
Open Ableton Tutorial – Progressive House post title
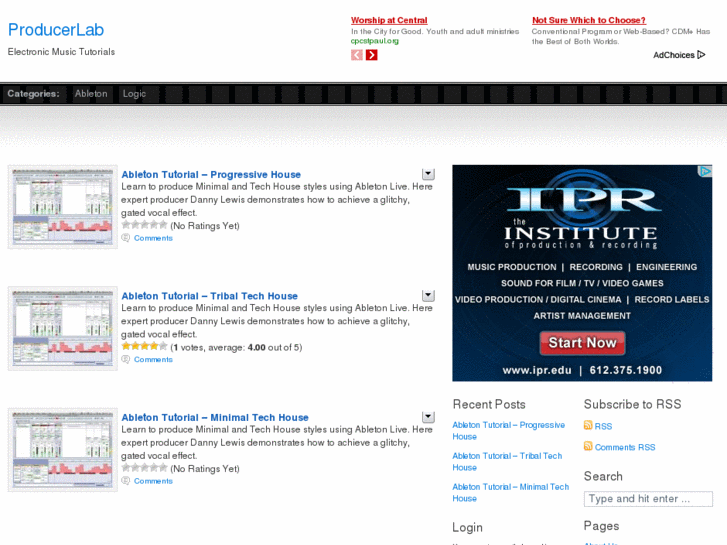[x=211, y=175]
